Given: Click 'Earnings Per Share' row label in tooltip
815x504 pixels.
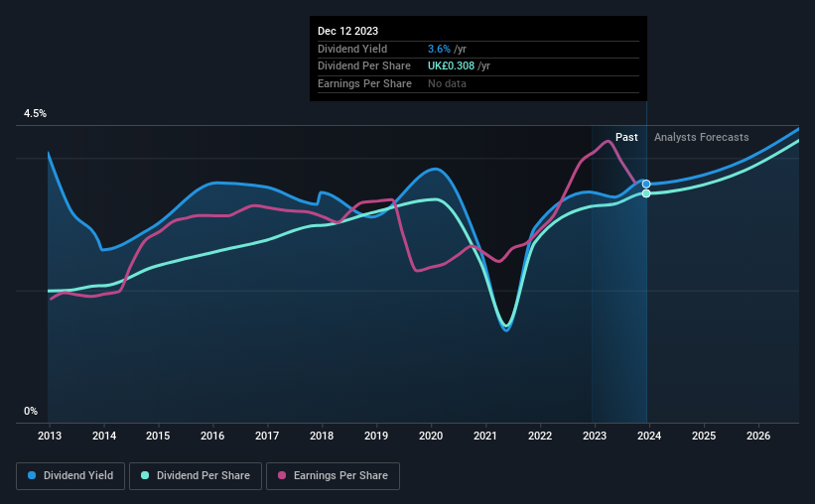Looking at the screenshot, I should 364,83.
